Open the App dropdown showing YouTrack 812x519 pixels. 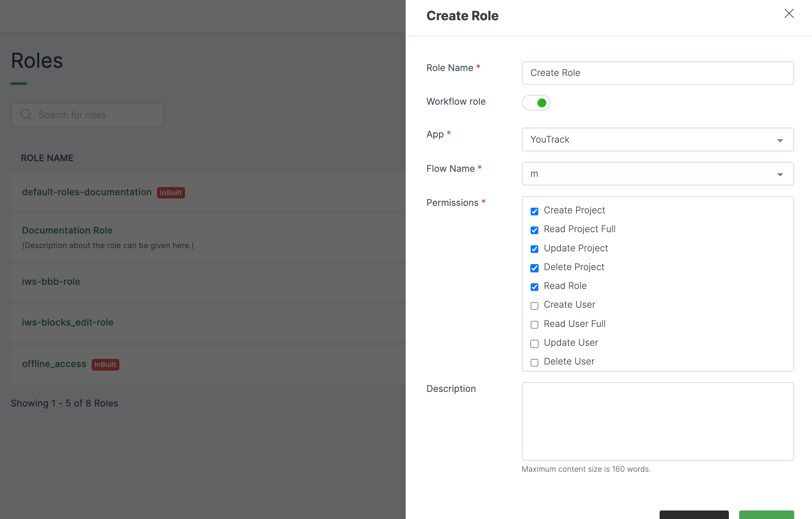[x=657, y=140]
